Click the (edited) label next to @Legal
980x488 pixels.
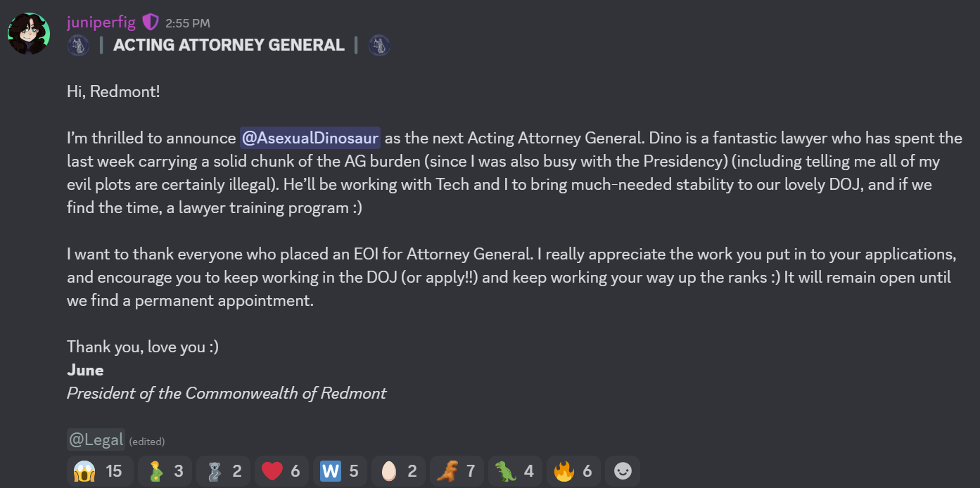pyautogui.click(x=147, y=442)
